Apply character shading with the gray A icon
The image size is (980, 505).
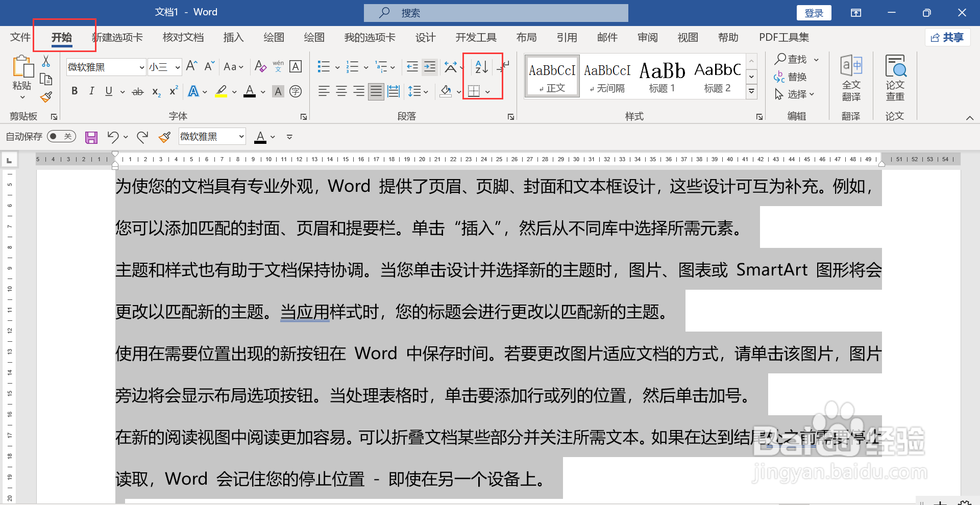coord(278,91)
